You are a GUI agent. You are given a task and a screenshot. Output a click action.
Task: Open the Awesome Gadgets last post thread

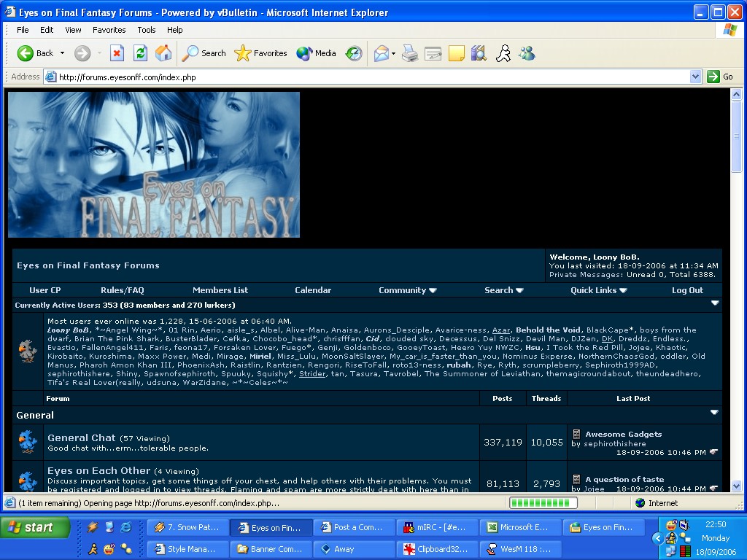coord(623,434)
